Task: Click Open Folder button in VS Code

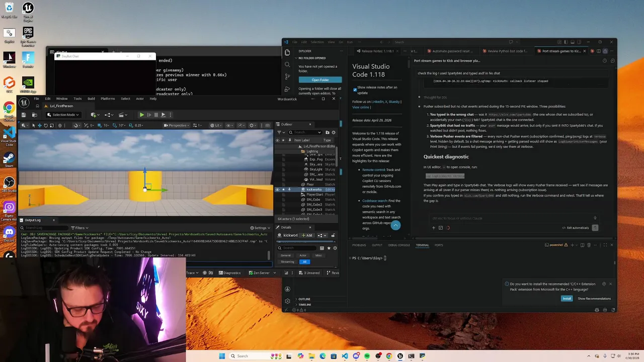Action: pos(320,80)
